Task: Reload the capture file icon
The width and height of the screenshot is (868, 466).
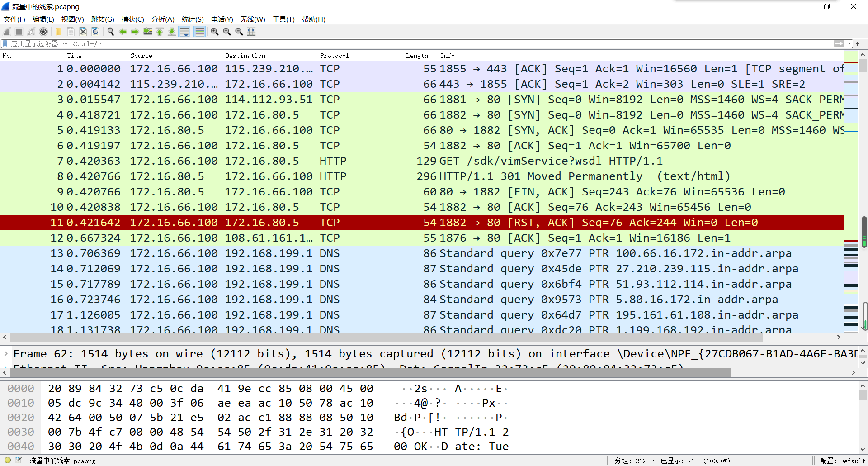Action: tap(95, 32)
